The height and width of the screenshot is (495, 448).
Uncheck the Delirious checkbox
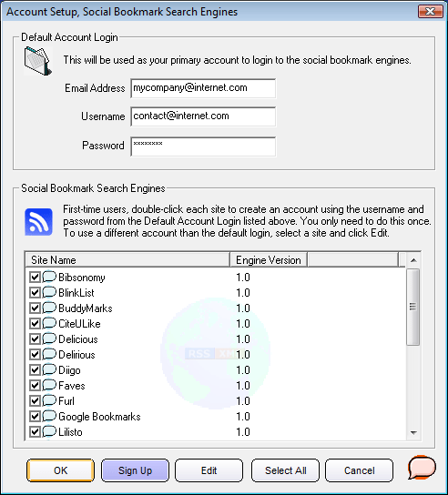pyautogui.click(x=35, y=354)
